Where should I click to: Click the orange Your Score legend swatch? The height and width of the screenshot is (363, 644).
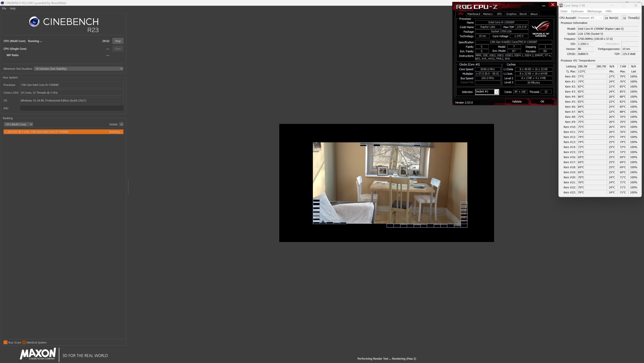5,342
